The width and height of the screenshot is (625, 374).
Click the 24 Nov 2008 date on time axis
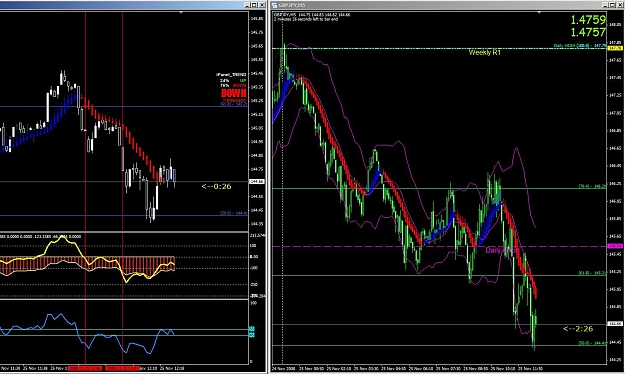[284, 368]
